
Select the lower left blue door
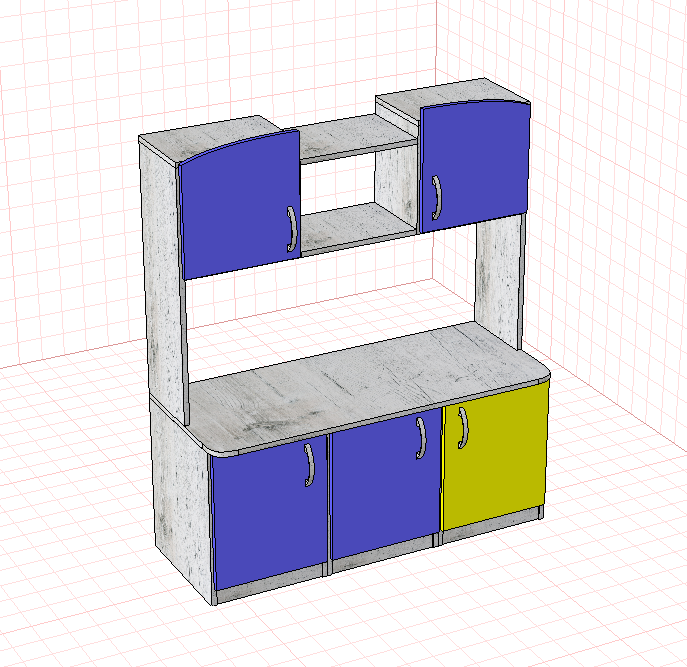point(270,511)
